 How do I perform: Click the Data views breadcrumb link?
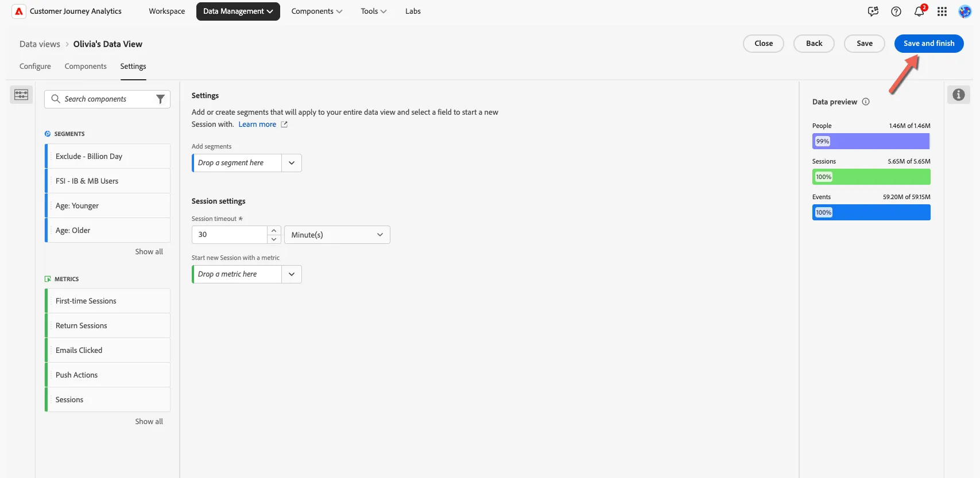pos(40,44)
